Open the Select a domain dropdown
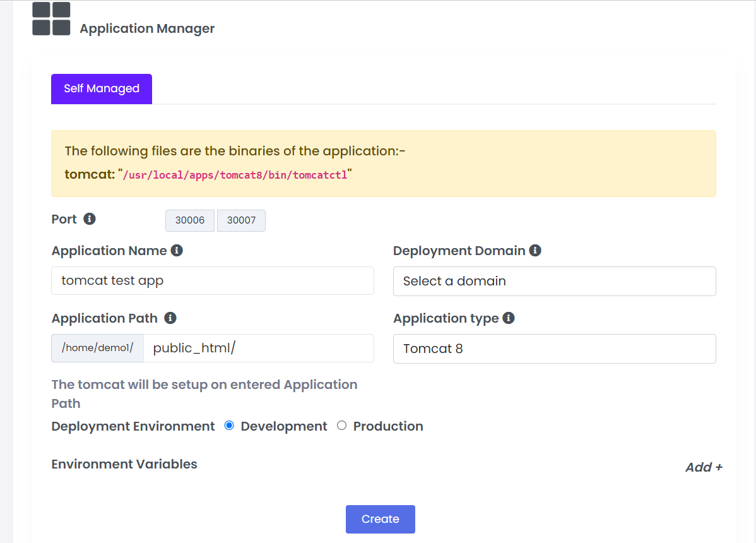The width and height of the screenshot is (756, 543). pos(554,281)
